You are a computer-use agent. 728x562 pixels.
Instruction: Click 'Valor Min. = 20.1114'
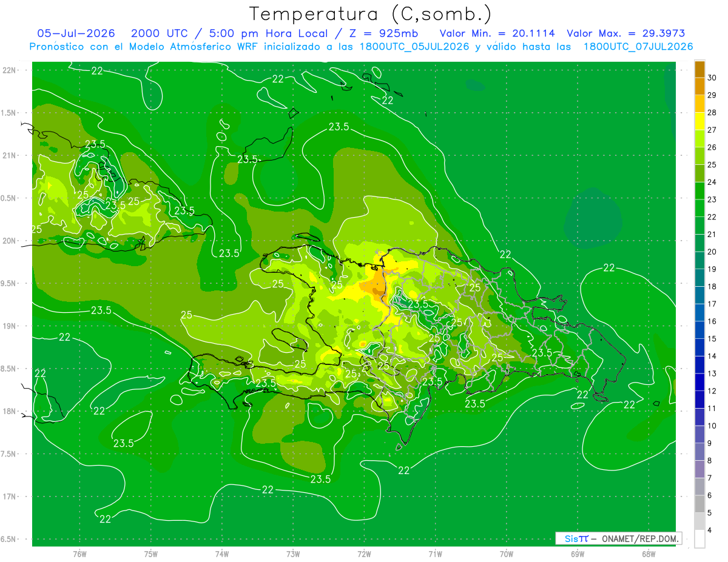pyautogui.click(x=497, y=33)
